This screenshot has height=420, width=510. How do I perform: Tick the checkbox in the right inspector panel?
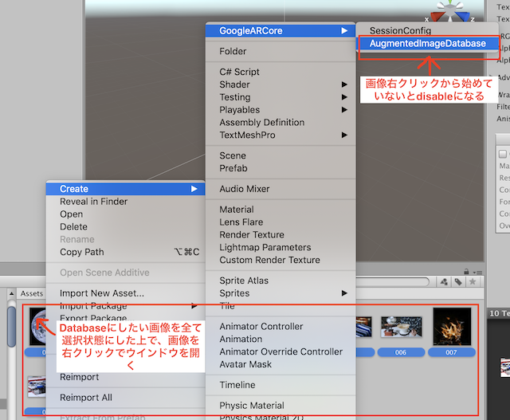[503, 154]
